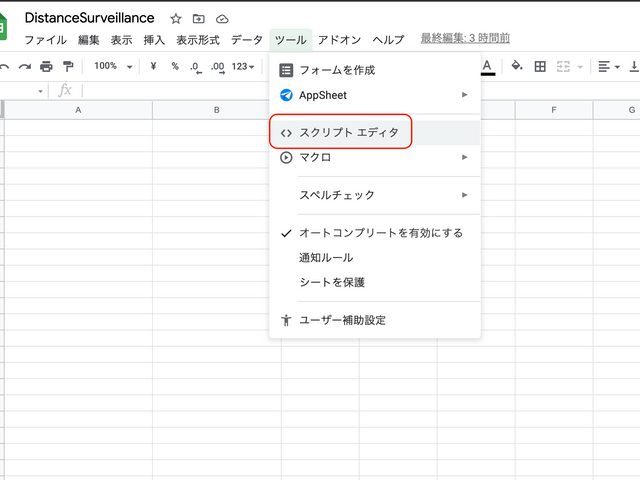Open the データ menu
This screenshot has height=480, width=640.
(247, 40)
